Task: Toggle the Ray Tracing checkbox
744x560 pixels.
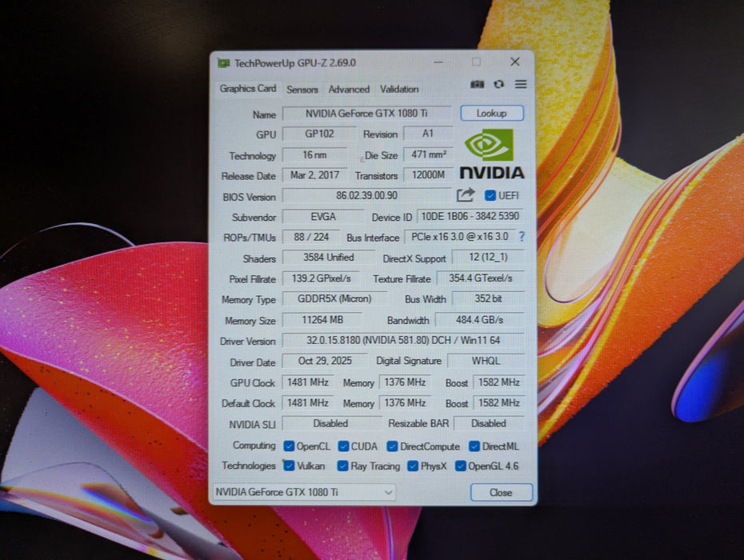Action: (342, 466)
